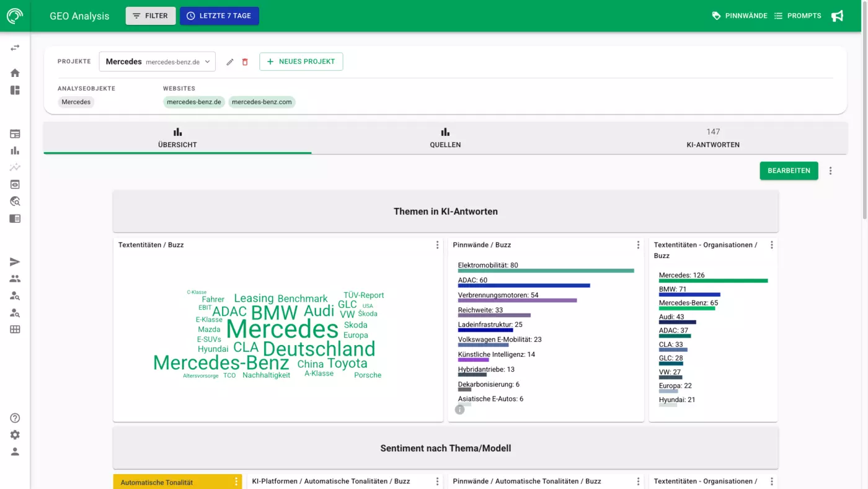Open the three-dot menu next to Bearbeiten
Screen dimensions: 868x489
pos(831,171)
